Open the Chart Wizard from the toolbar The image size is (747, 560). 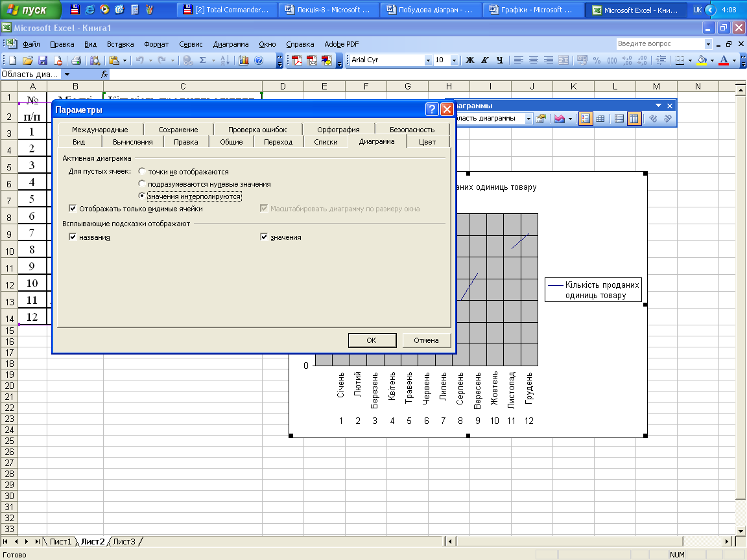pos(244,60)
